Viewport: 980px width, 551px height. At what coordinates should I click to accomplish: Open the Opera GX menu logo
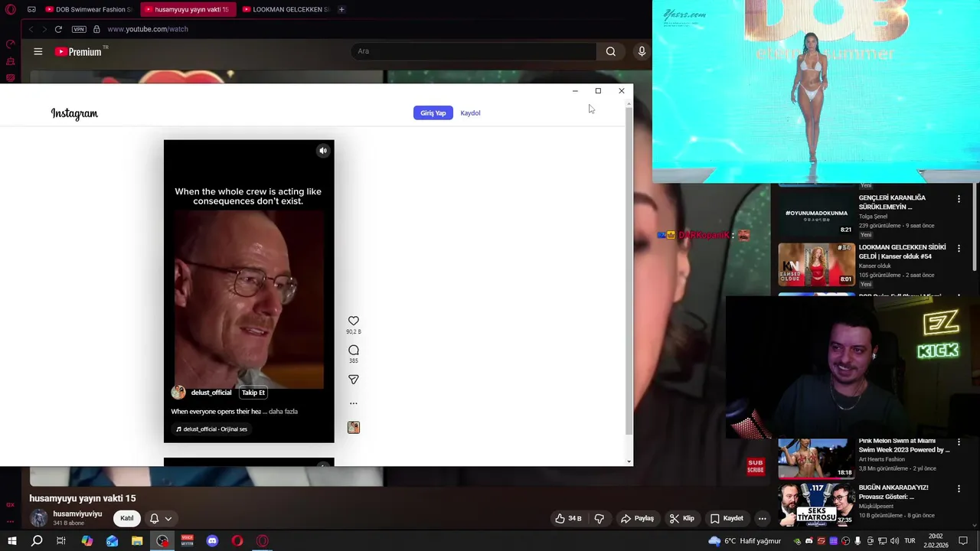(x=11, y=9)
